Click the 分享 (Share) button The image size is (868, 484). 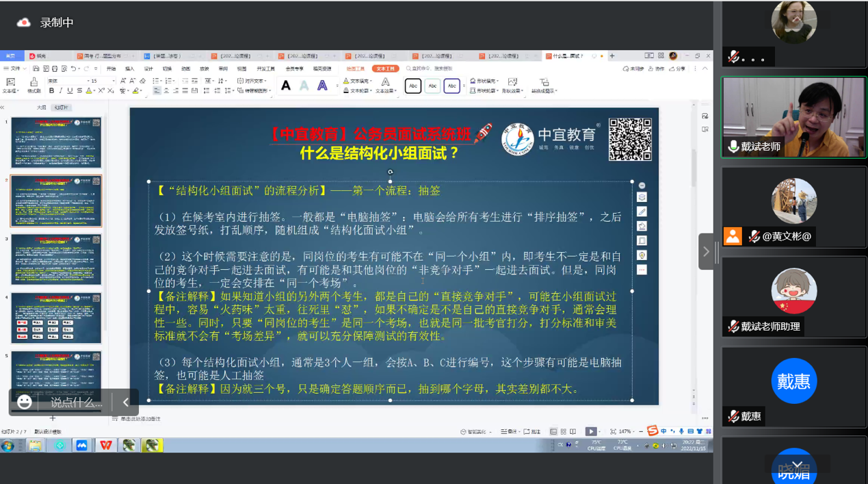[x=677, y=68]
